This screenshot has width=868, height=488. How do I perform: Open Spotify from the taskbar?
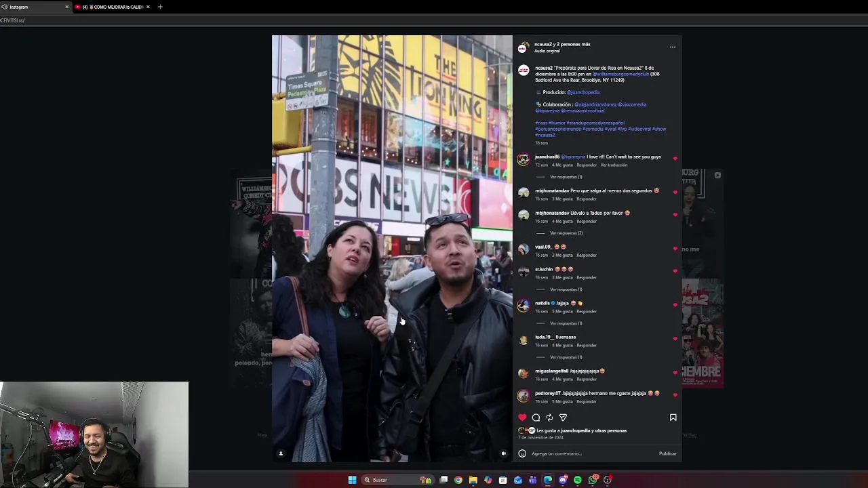coord(578,480)
